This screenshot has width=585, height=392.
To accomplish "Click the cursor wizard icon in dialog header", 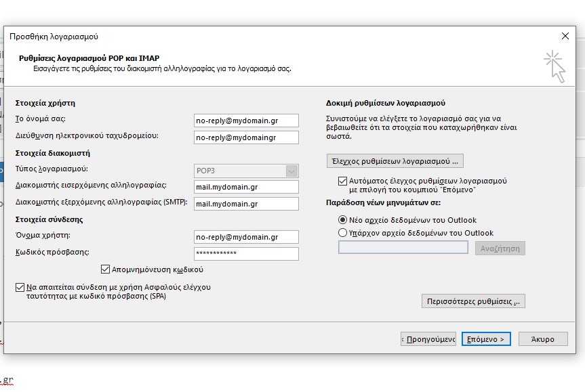I will pyautogui.click(x=554, y=66).
